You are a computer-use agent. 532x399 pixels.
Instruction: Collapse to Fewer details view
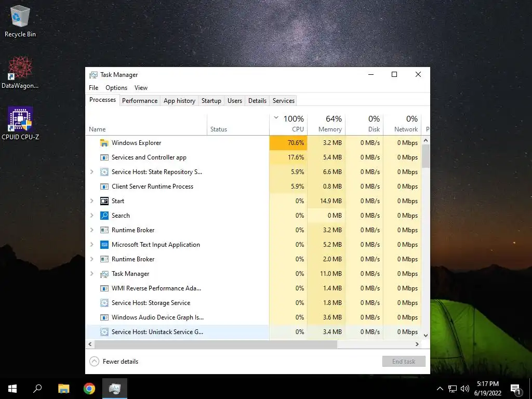tap(114, 362)
